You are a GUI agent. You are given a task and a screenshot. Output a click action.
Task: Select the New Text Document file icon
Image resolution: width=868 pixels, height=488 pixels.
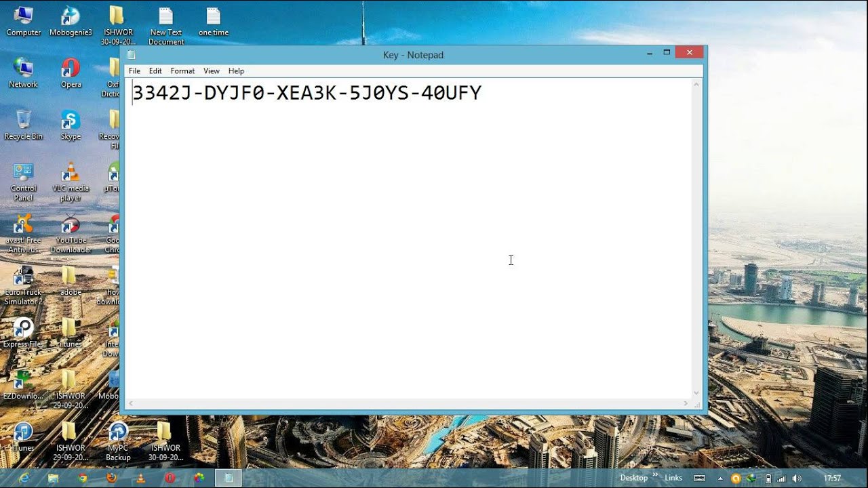point(166,26)
